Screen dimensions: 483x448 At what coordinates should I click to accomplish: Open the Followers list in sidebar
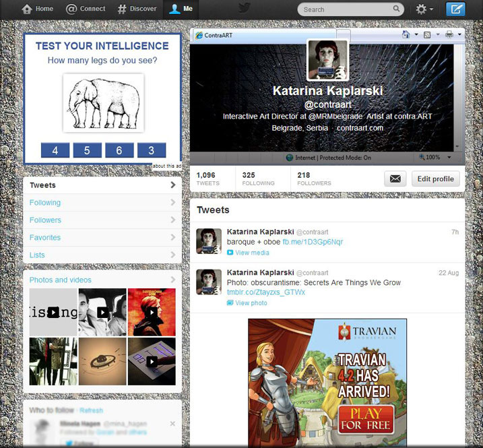click(102, 220)
